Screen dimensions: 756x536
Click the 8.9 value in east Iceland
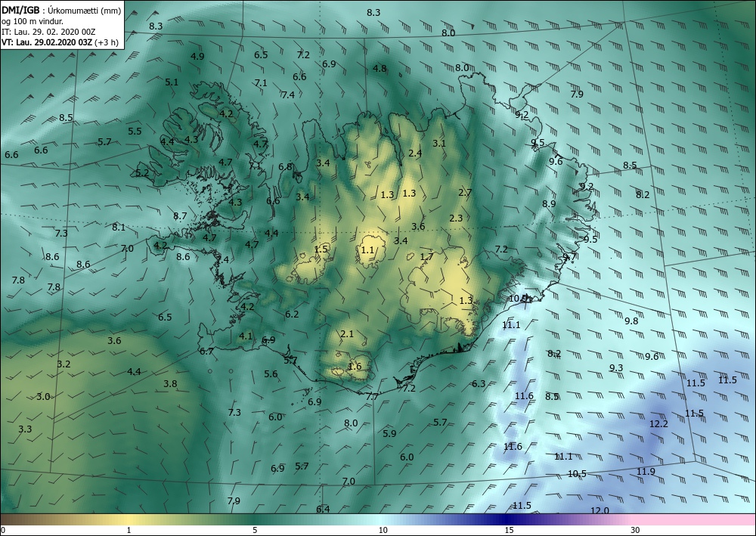pyautogui.click(x=549, y=204)
